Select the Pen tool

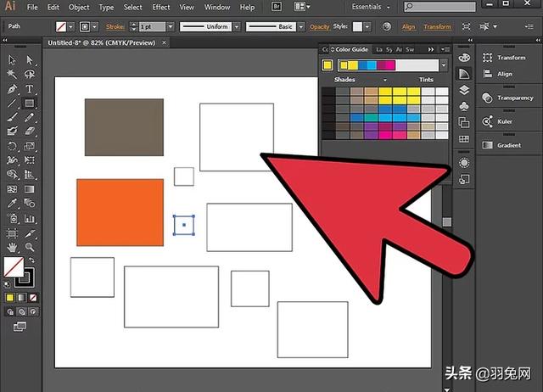pos(12,88)
